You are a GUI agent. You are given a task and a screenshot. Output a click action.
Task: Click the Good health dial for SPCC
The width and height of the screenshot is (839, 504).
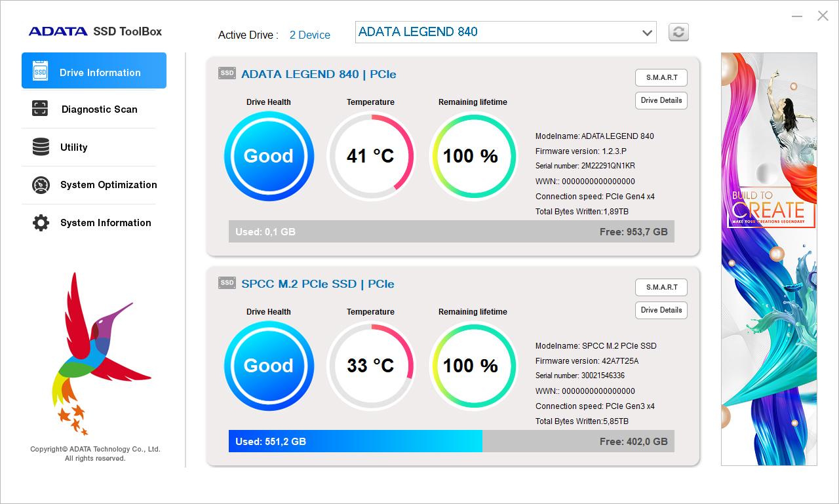[x=269, y=366]
